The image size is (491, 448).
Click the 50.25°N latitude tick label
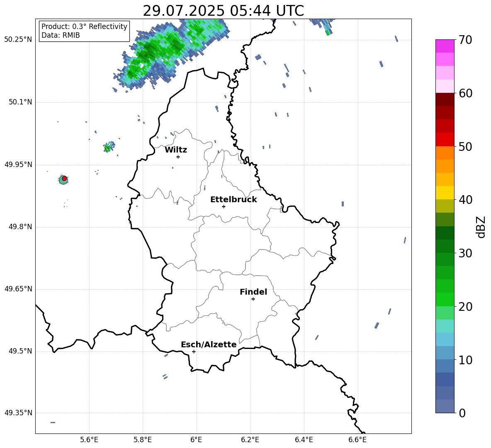pyautogui.click(x=18, y=40)
